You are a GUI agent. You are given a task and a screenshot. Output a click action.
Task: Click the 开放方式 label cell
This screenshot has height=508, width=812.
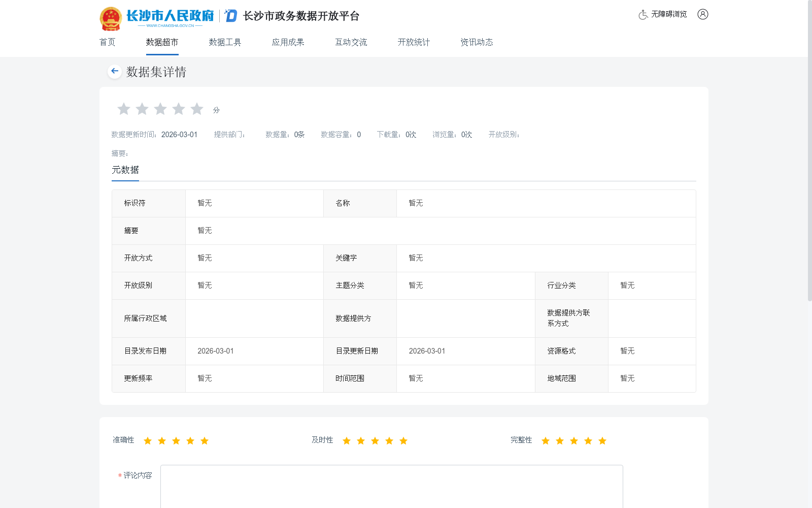point(149,258)
